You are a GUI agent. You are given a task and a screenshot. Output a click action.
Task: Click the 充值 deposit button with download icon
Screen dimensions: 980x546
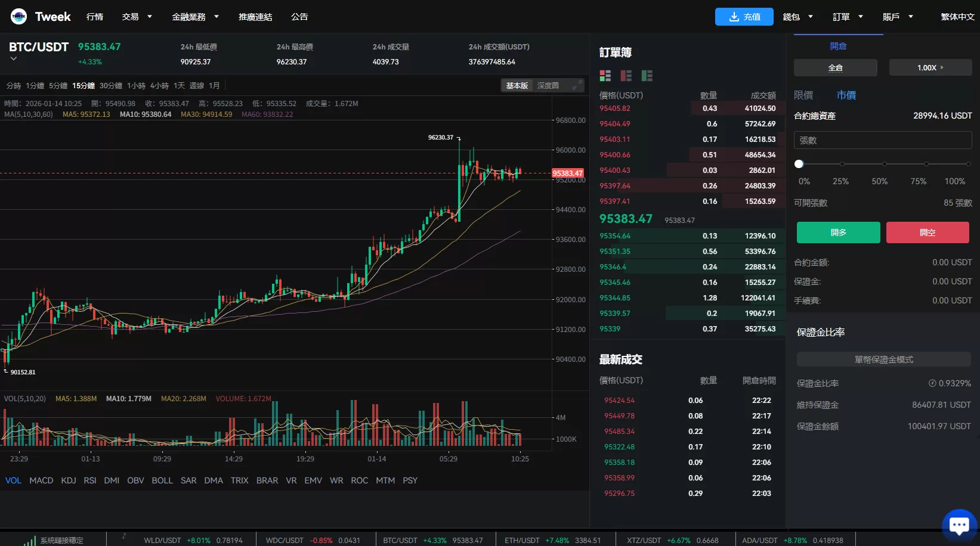tap(744, 17)
